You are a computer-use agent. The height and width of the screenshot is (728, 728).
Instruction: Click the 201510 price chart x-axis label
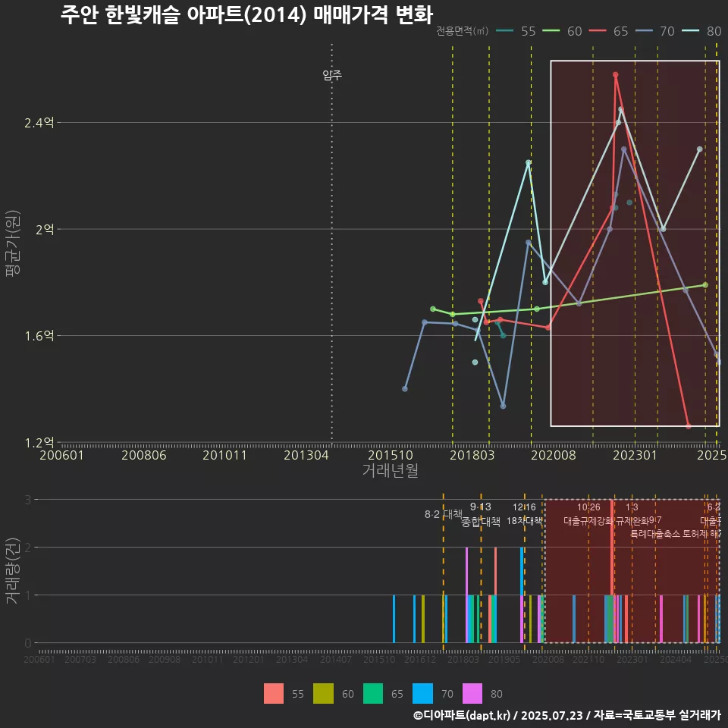tap(391, 455)
